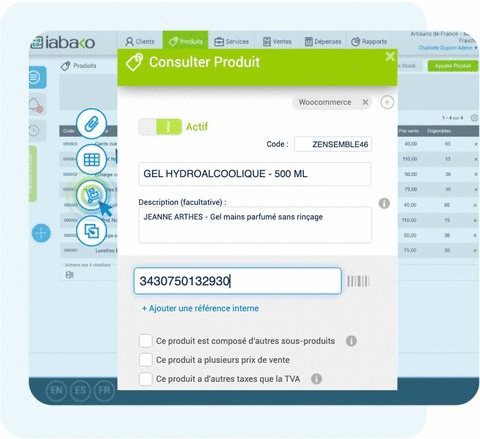Click the round blue plus button
This screenshot has width=480, height=439.
click(x=41, y=233)
